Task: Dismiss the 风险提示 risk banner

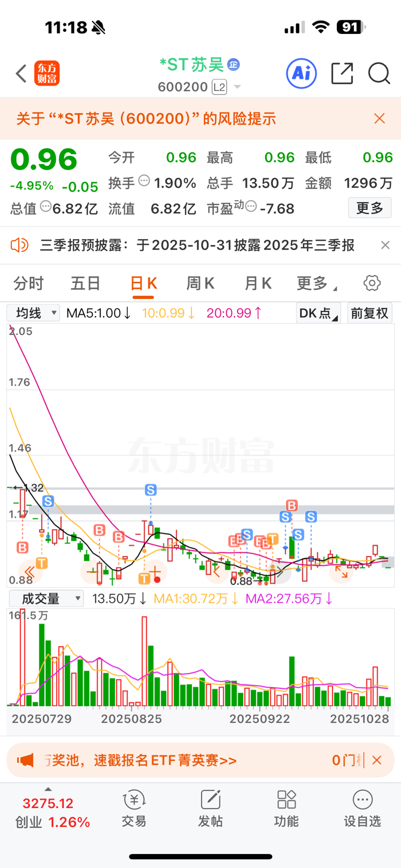Action: click(380, 118)
